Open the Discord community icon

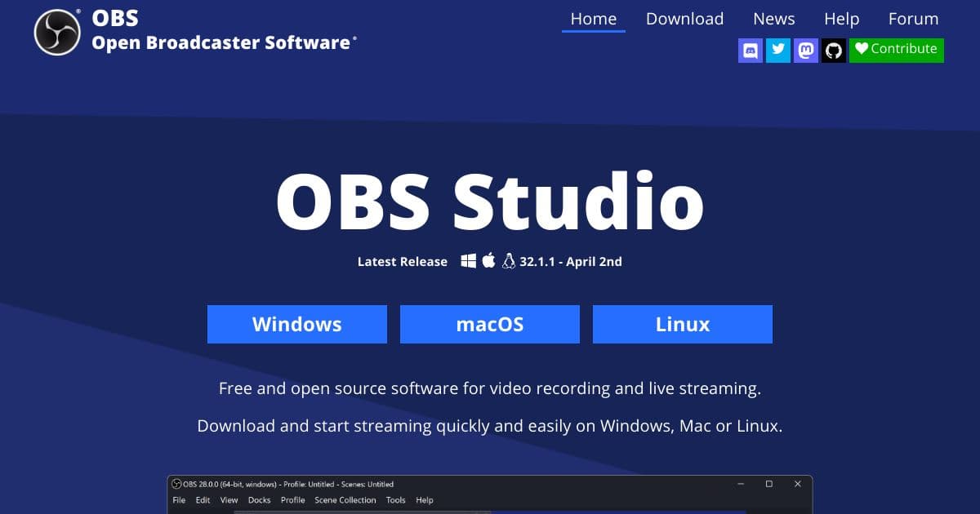point(750,50)
